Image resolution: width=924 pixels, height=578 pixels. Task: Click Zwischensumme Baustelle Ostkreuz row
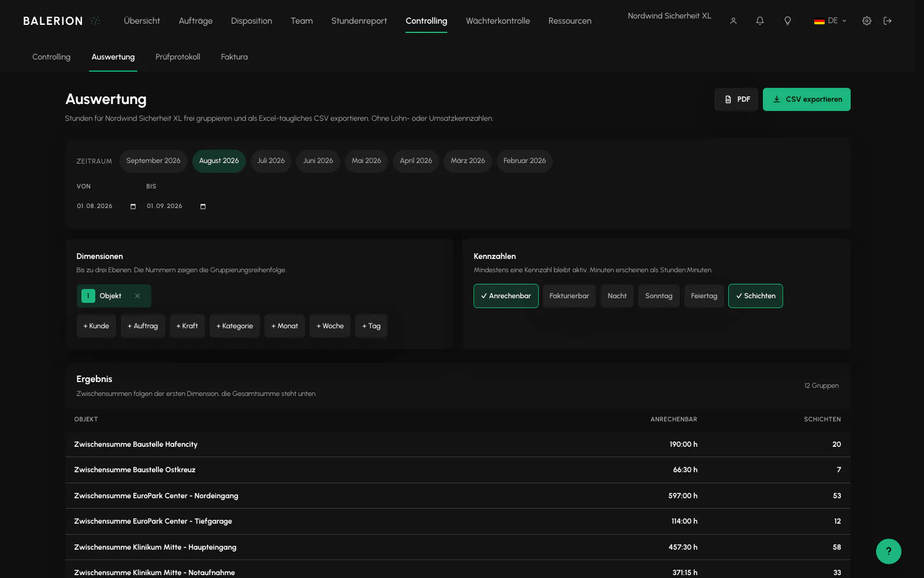(458, 470)
